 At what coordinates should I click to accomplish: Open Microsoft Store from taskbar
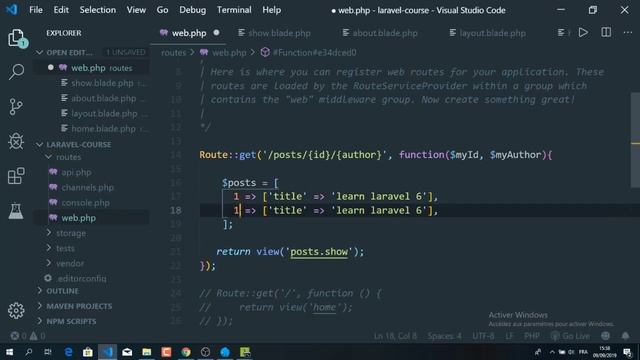coord(88,352)
